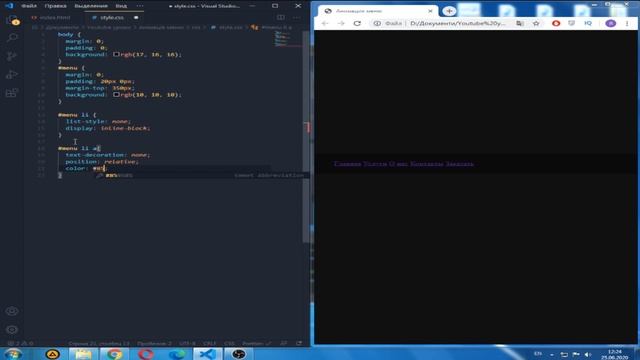Open notifications bell in status bar
This screenshot has width=640, height=360.
pyautogui.click(x=299, y=343)
